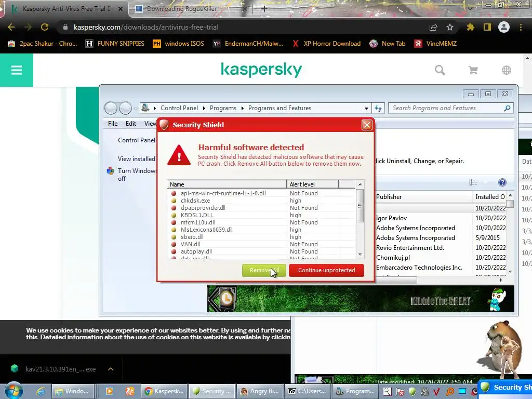Click the Alert level column header

coord(312,184)
